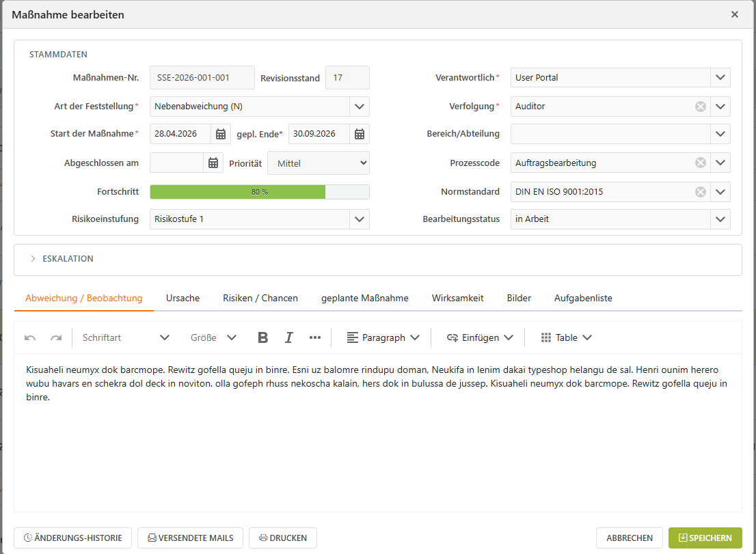Open Einfügen insert menu

point(480,337)
